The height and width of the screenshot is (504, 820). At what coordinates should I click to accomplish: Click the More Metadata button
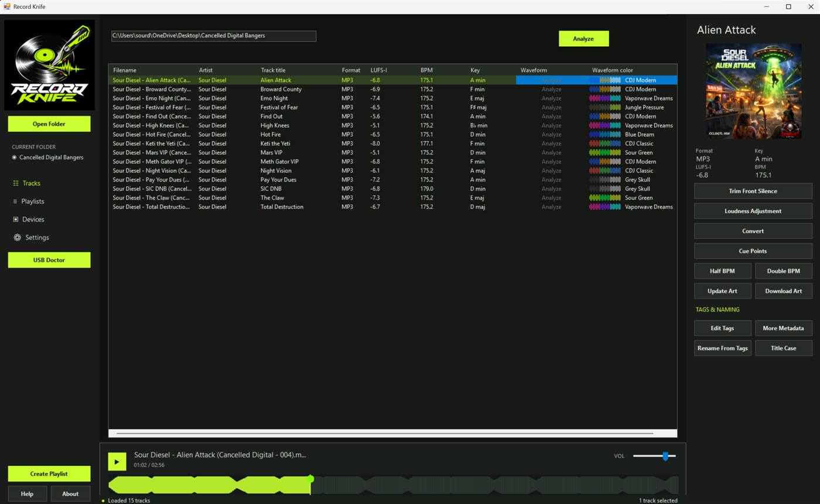[x=784, y=328]
